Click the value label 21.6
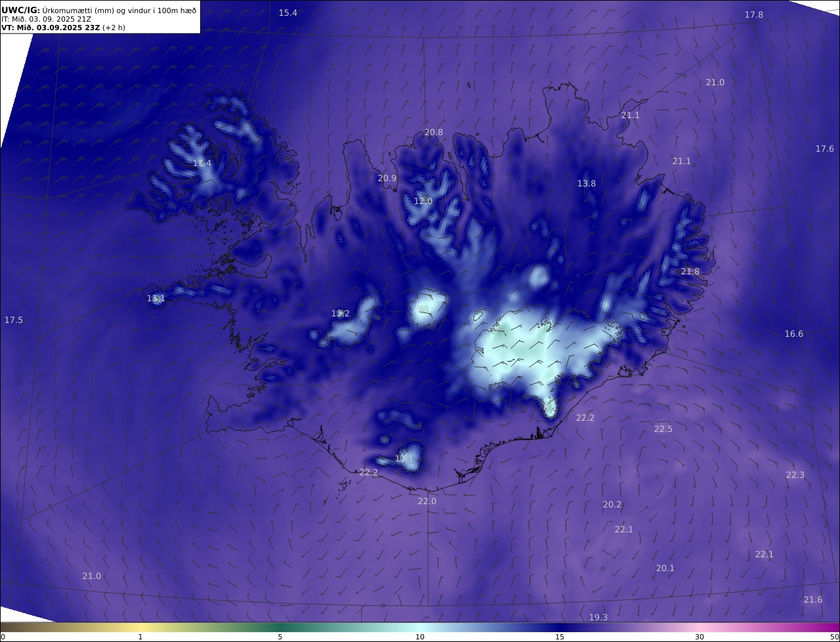This screenshot has height=642, width=840. coord(813,600)
